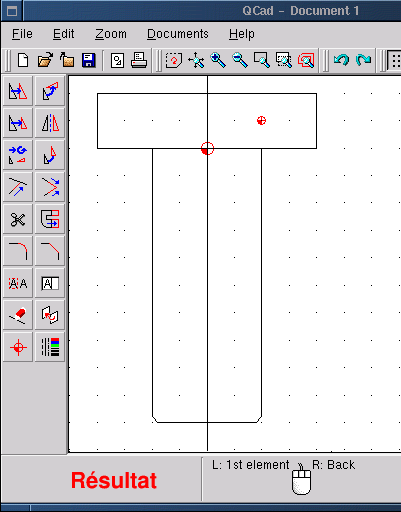Click the Zoom in magnifier
This screenshot has width=401, height=512.
[218, 61]
